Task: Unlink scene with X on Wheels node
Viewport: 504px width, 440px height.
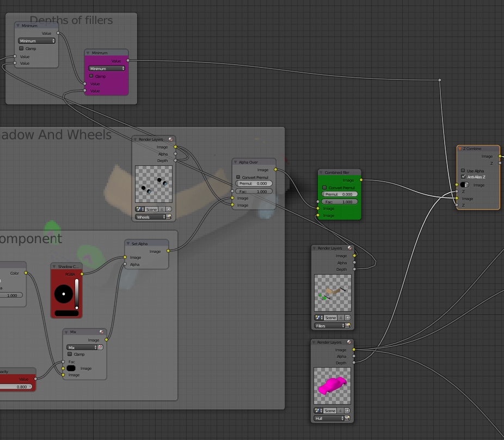Action: [169, 209]
